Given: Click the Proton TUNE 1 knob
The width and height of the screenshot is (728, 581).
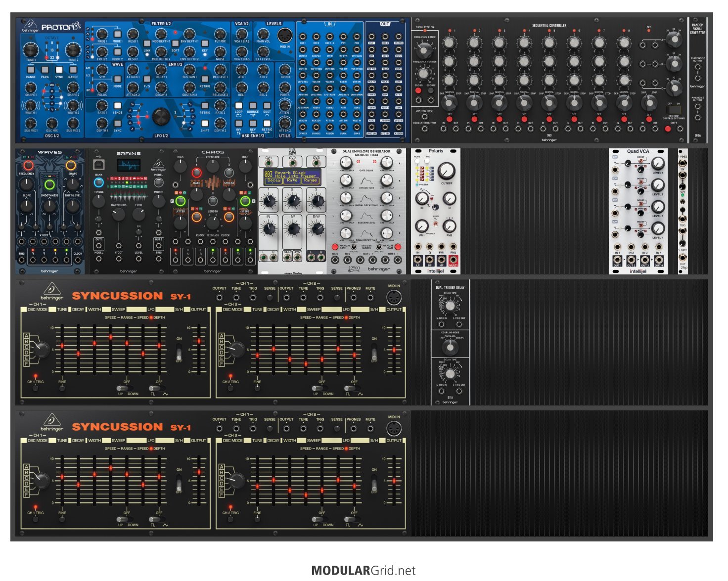Looking at the screenshot, I should [x=31, y=49].
